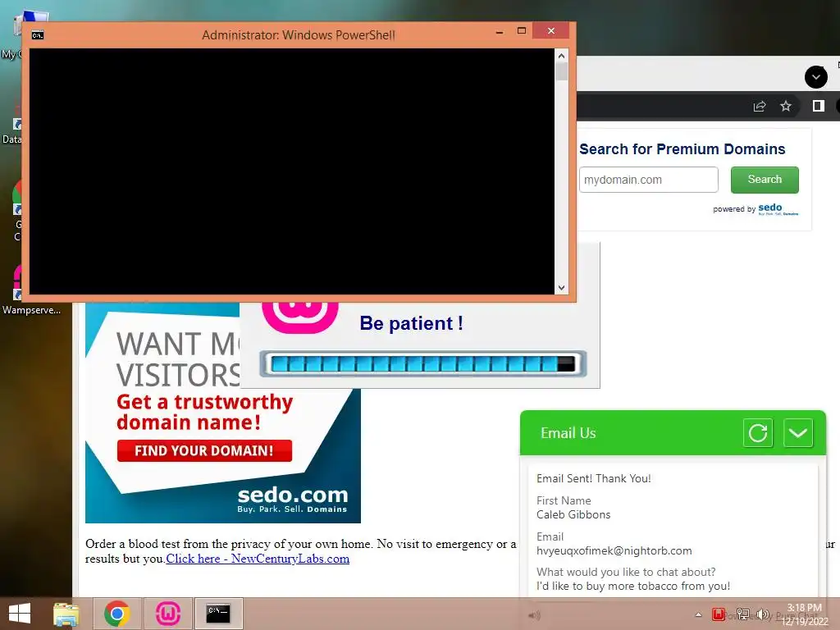Viewport: 840px width, 630px height.
Task: Click the refresh icon in Email Us widget
Action: click(x=757, y=433)
